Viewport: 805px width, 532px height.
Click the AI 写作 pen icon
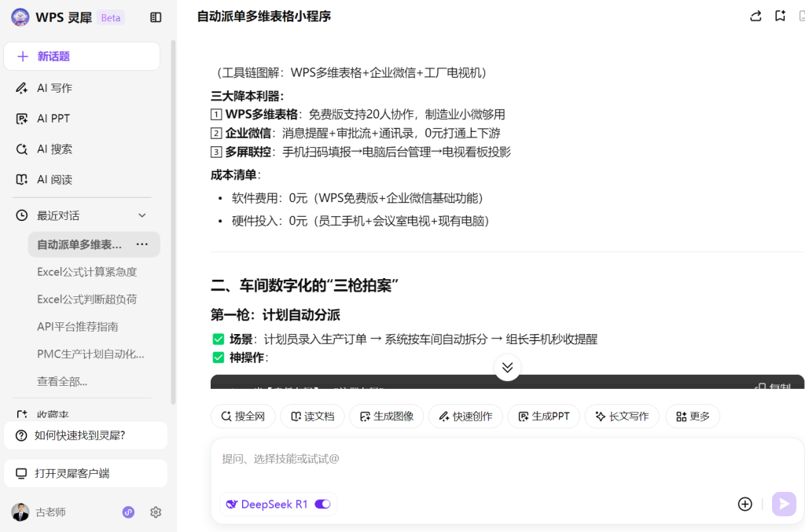tap(21, 88)
